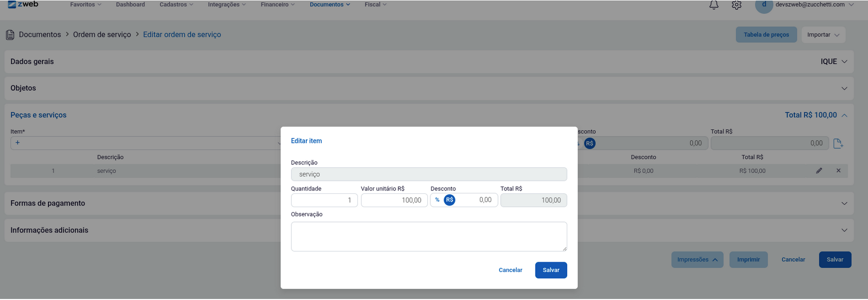Screen dimensions: 868x300
Task: Click the notifications bell icon
Action: (714, 5)
